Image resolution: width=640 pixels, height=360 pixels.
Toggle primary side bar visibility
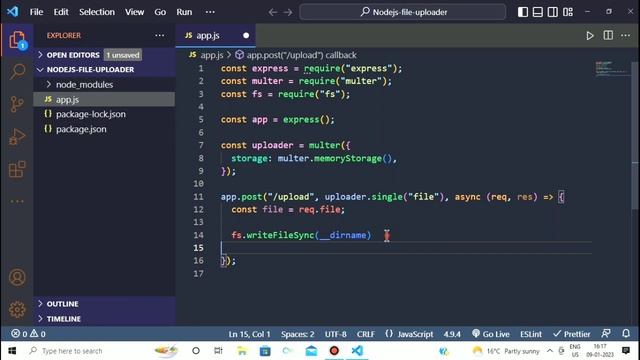click(523, 12)
